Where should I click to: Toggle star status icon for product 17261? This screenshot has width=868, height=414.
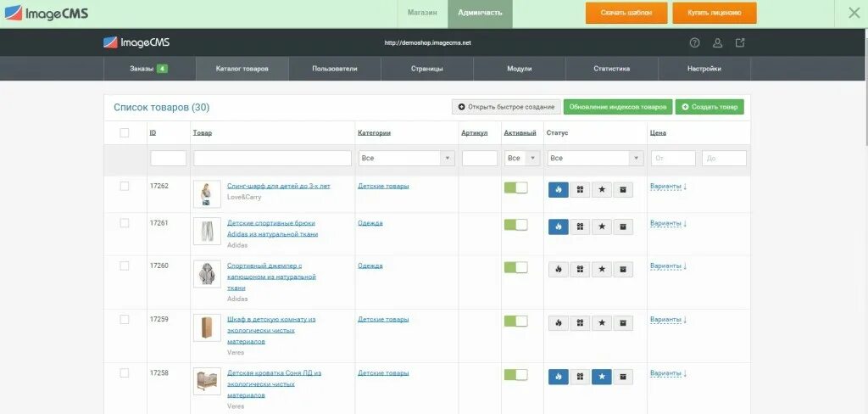click(602, 227)
